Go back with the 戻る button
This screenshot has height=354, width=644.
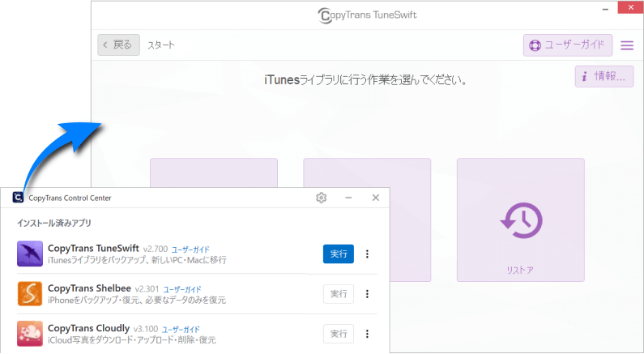119,45
